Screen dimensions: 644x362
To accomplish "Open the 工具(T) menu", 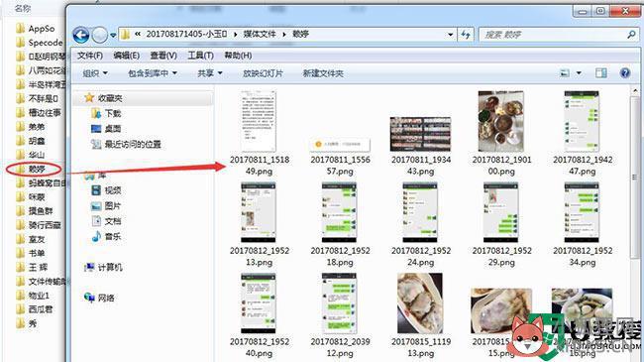I will click(x=201, y=56).
